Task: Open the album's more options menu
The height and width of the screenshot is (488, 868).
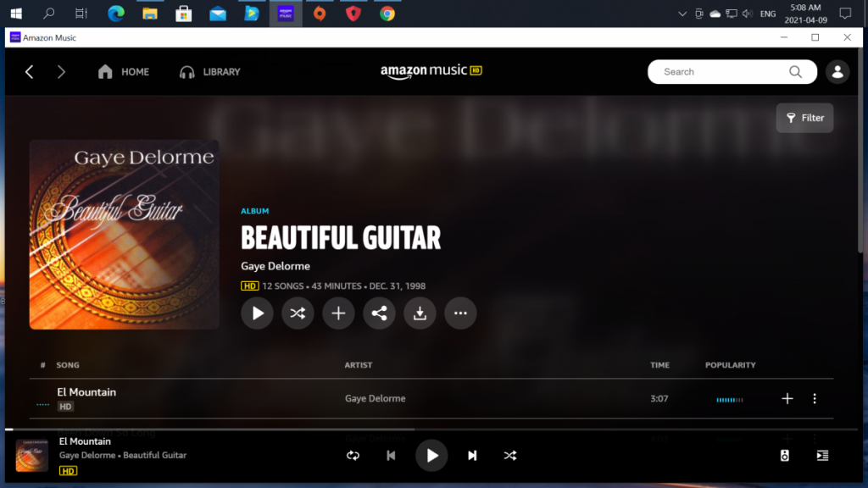Action: (x=460, y=313)
